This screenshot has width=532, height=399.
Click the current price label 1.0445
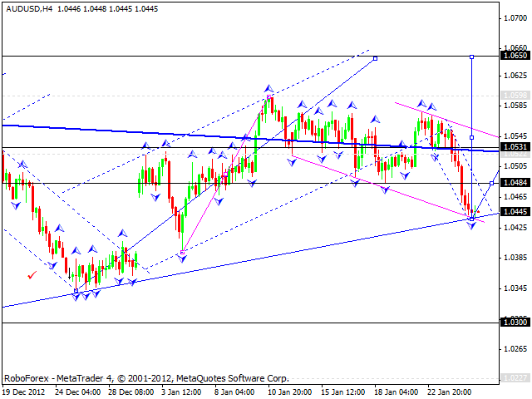coord(515,212)
